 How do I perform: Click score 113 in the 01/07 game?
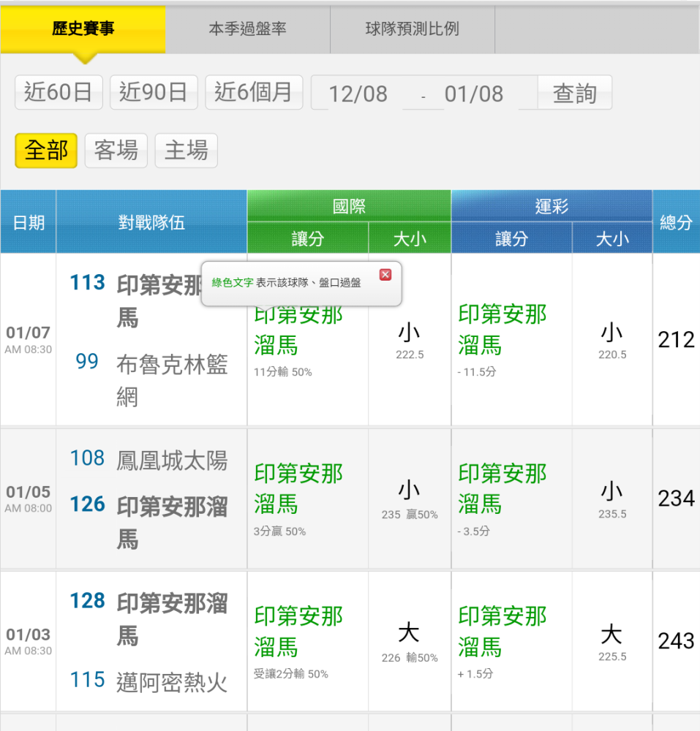[x=87, y=282]
